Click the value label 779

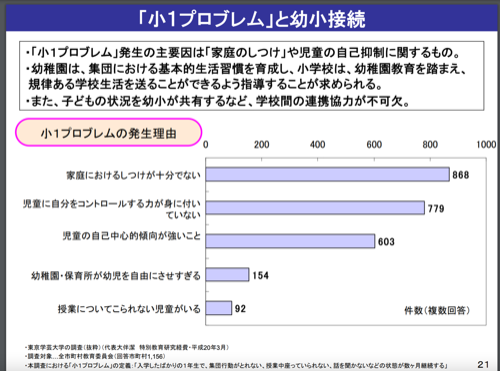(x=436, y=209)
